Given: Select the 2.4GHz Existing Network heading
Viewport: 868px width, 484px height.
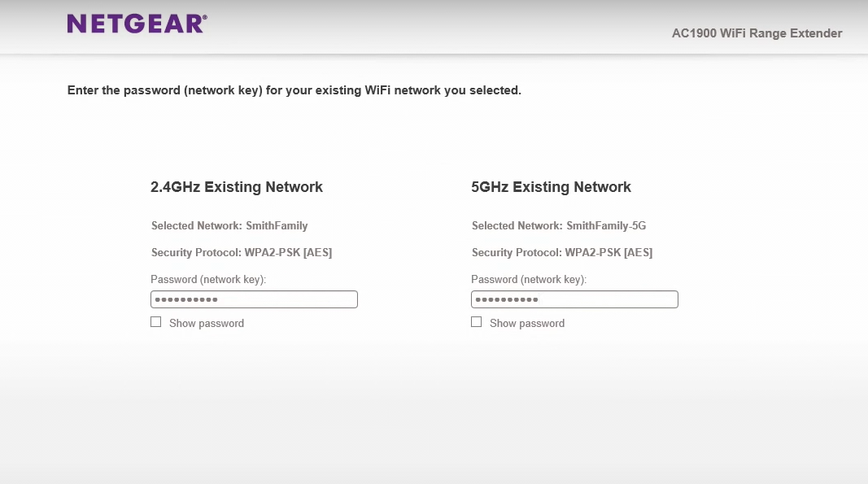Looking at the screenshot, I should tap(237, 187).
